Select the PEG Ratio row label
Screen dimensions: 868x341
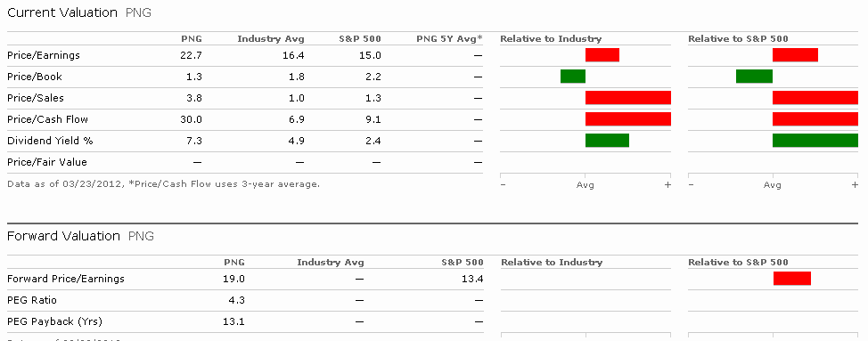[31, 301]
